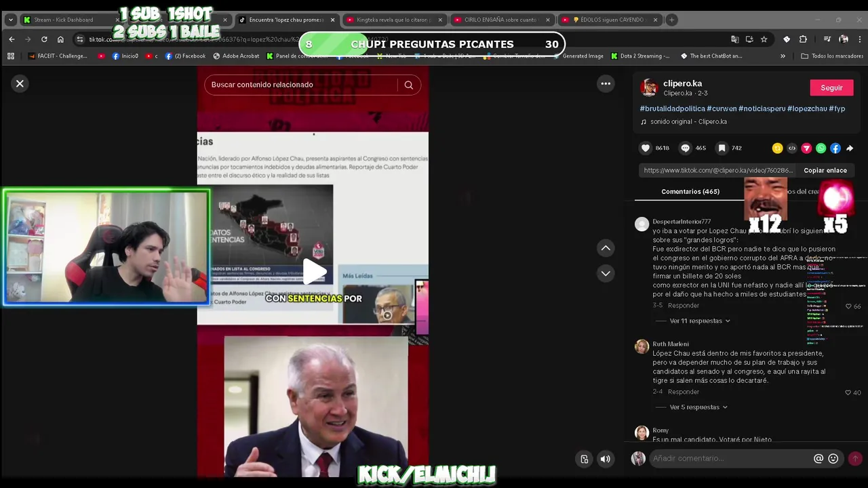This screenshot has width=868, height=488.
Task: Open hashtag #noticiasperu
Action: point(762,108)
